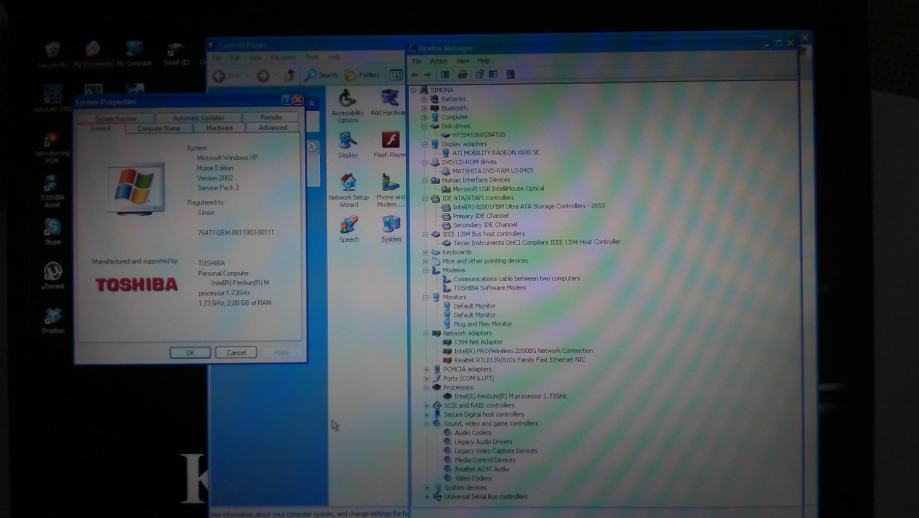This screenshot has width=919, height=518.
Task: Expand the Computer node
Action: tap(424, 117)
